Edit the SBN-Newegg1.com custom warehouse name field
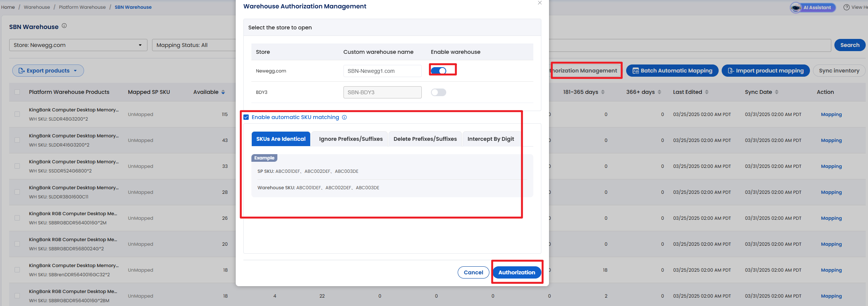This screenshot has width=868, height=306. pyautogui.click(x=382, y=71)
